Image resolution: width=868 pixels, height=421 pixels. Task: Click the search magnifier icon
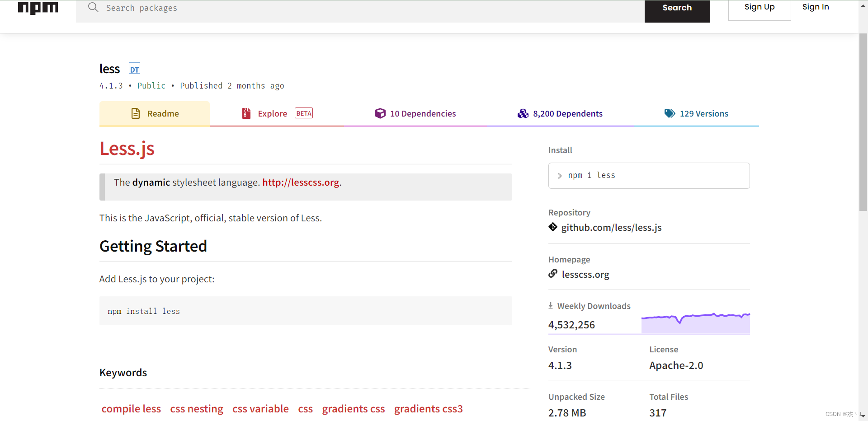(93, 7)
